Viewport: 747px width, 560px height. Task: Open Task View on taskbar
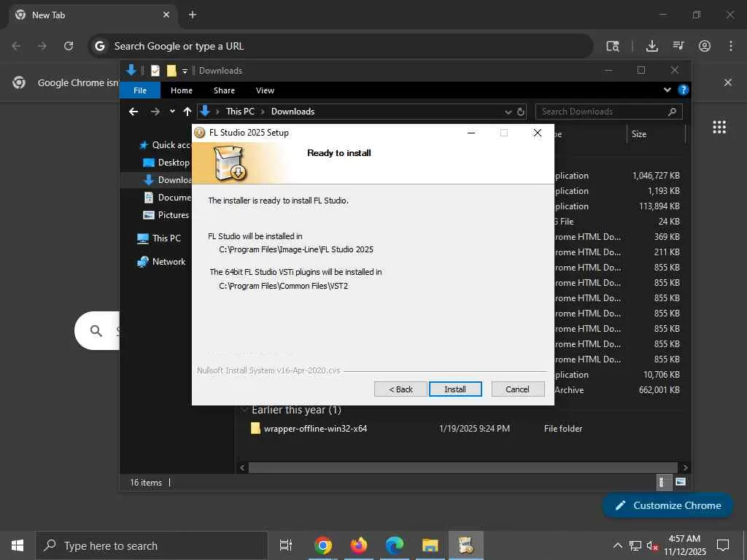coord(286,545)
